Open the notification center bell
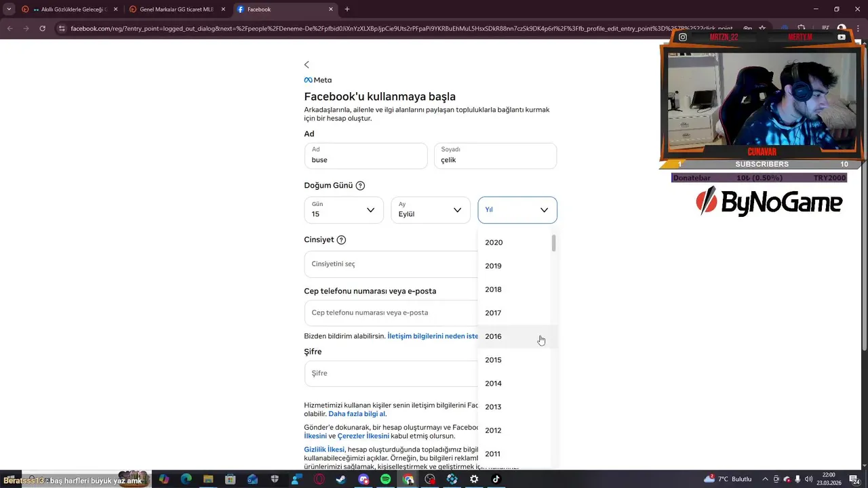 point(854,479)
